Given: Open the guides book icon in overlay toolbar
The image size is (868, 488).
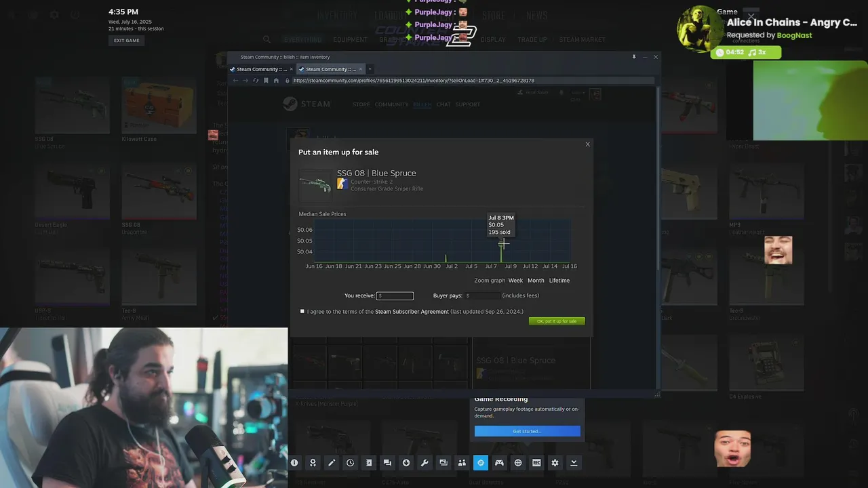Looking at the screenshot, I should click(x=369, y=463).
